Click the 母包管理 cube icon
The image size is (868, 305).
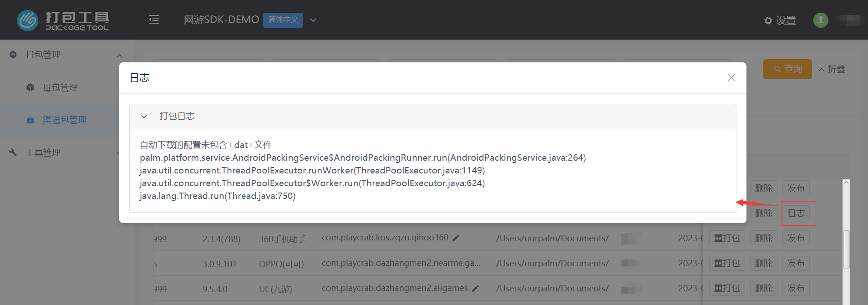pos(30,87)
